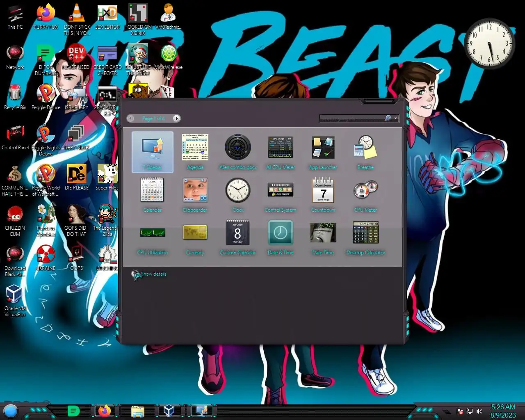Screen dimensions: 525x420
Task: Open the VLC cone desktop shortcut
Action: [77, 19]
